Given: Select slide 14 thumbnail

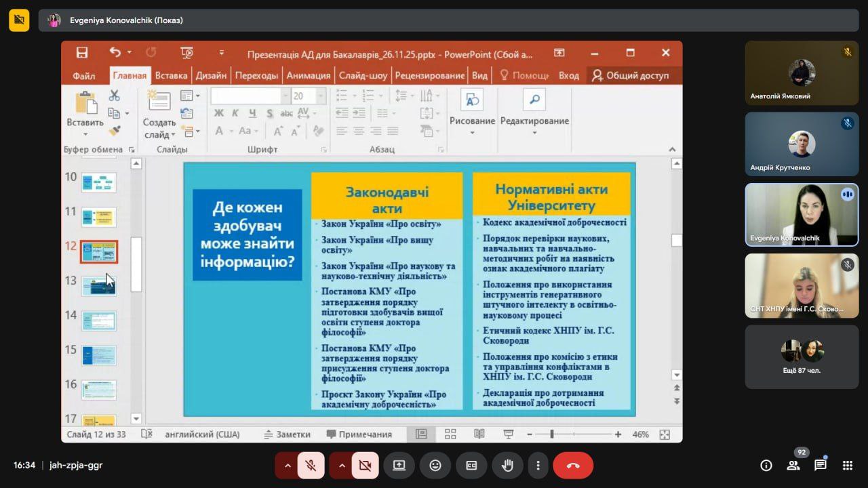Looking at the screenshot, I should tap(99, 320).
